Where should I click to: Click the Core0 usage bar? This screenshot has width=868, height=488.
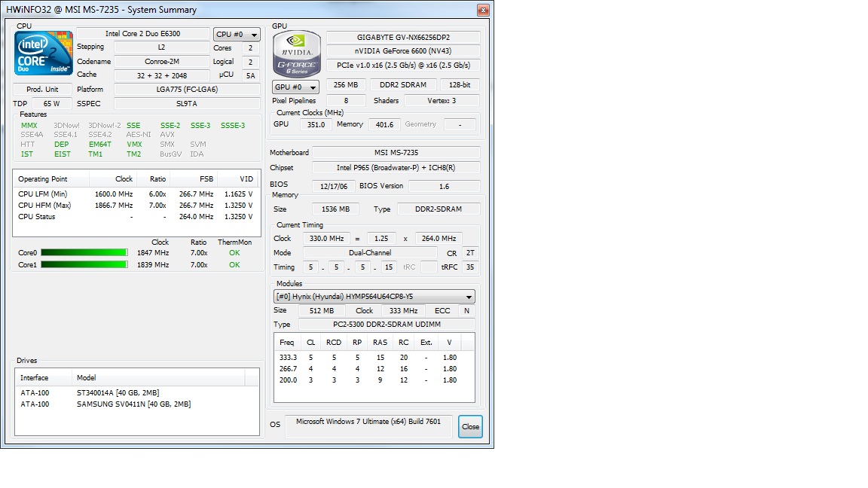(x=84, y=253)
